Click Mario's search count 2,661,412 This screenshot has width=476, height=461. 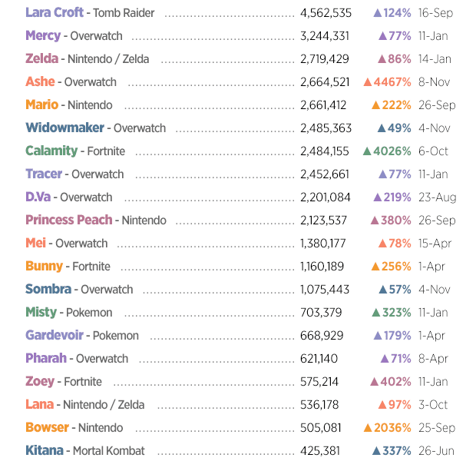[x=323, y=105]
